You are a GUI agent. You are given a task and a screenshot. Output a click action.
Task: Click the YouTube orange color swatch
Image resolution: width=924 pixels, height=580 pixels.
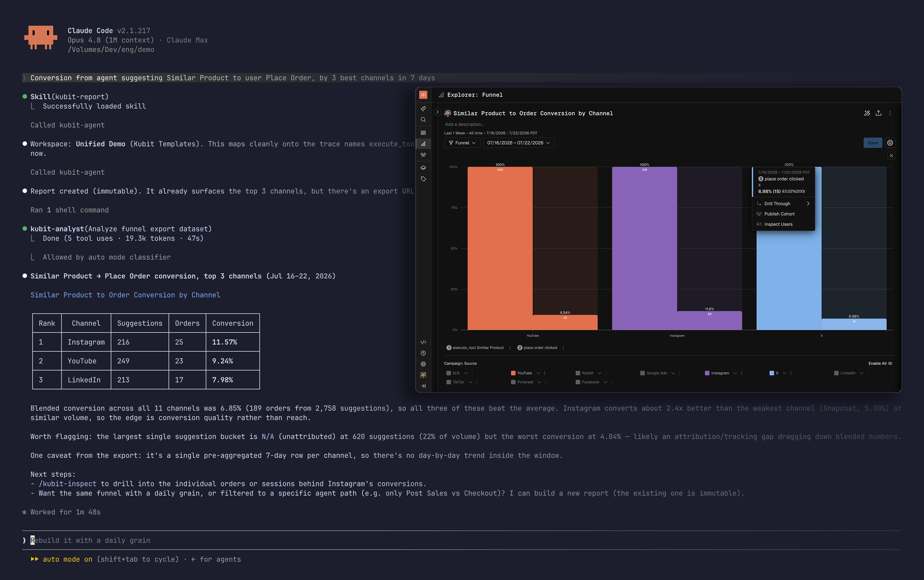(x=513, y=373)
